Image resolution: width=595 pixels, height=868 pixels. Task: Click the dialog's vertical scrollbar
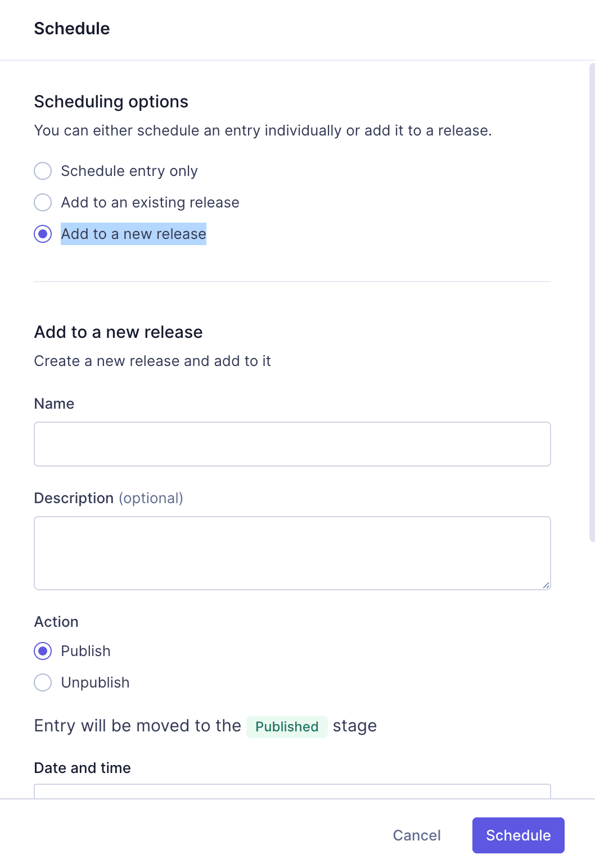(x=592, y=304)
